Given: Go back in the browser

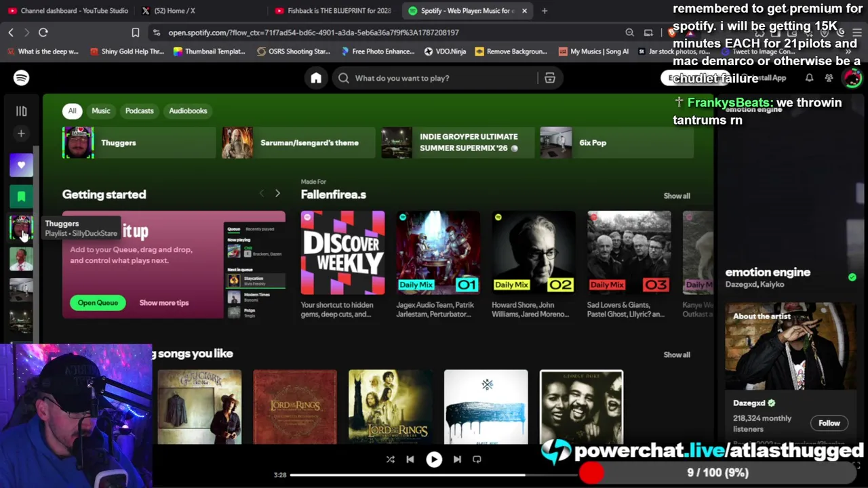Looking at the screenshot, I should coord(11,33).
